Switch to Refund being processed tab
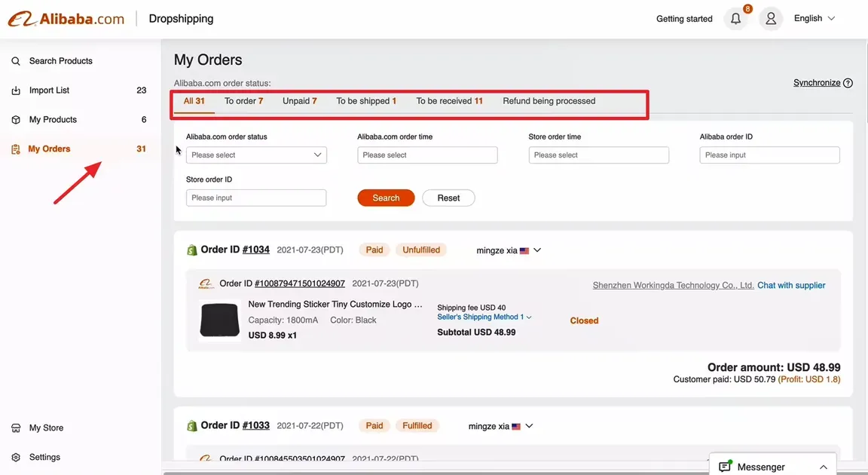Viewport: 868px width, 475px height. 549,101
